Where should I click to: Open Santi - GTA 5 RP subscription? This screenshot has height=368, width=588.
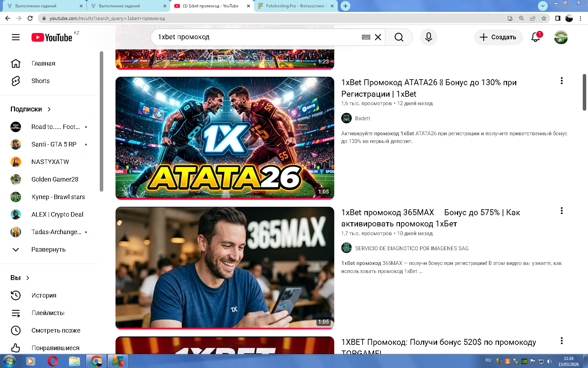point(49,144)
